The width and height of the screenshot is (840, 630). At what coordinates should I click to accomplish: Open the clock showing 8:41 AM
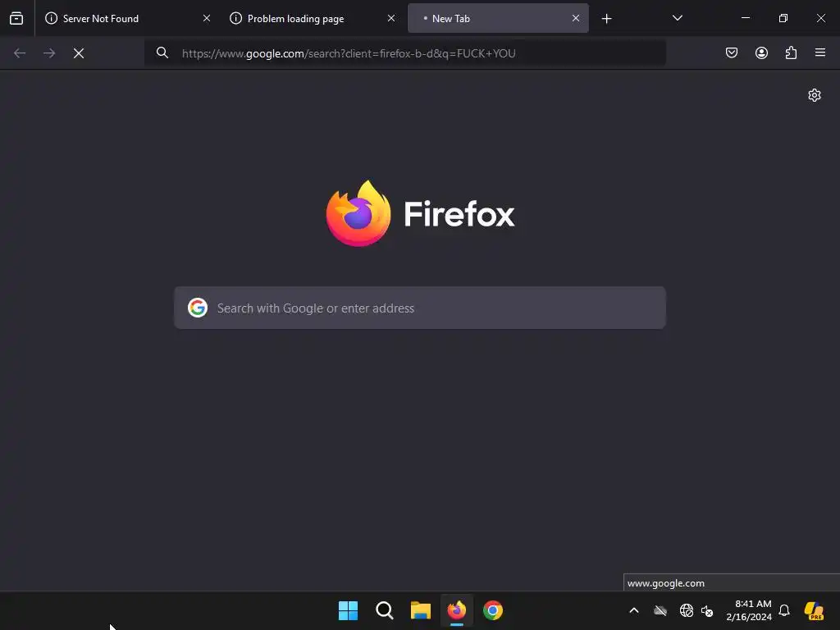click(x=749, y=610)
